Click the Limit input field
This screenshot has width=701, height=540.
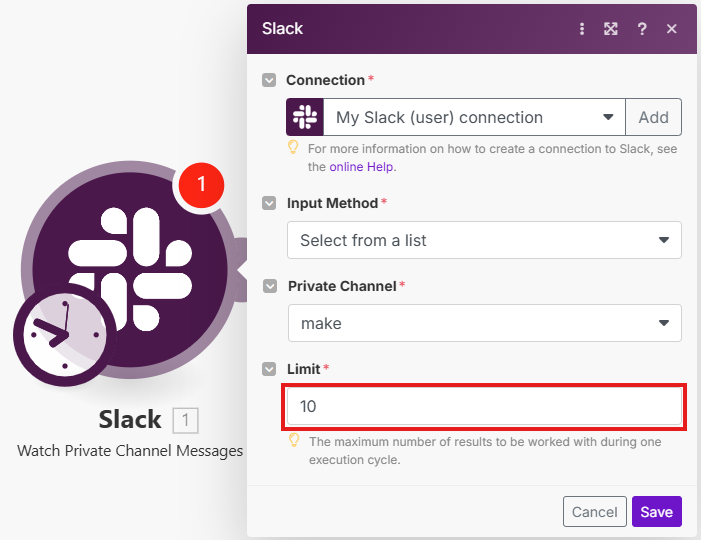coord(484,407)
